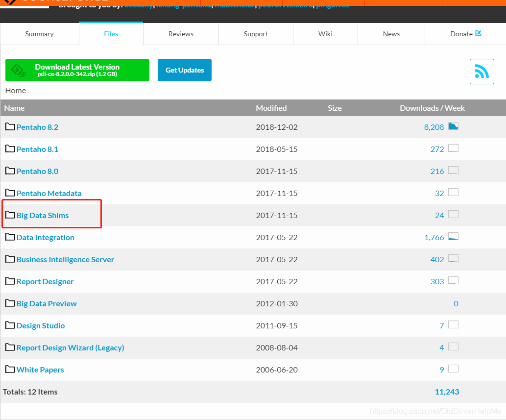Open the Wiki tab
The height and width of the screenshot is (420, 506).
click(325, 34)
